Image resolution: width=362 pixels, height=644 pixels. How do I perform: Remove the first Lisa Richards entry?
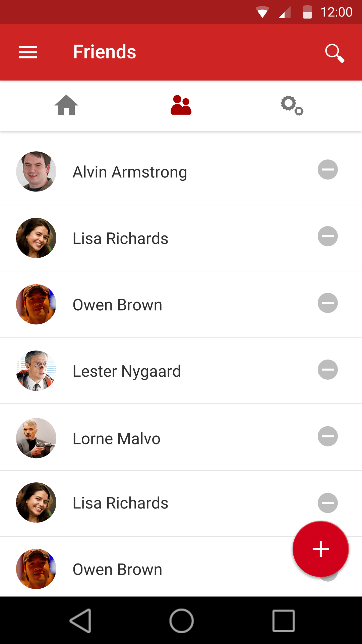pos(327,236)
